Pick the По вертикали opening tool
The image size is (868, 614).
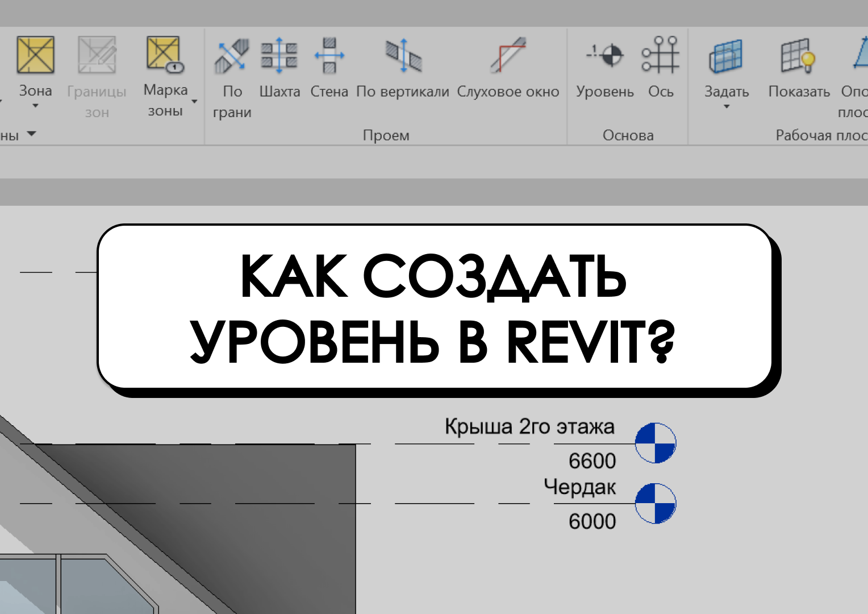pos(403,56)
